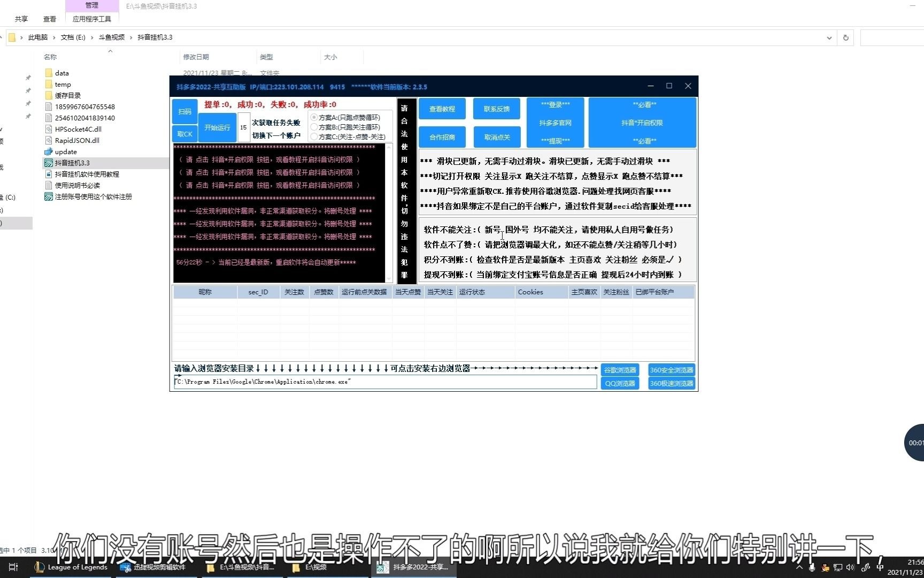Viewport: 924px width, 578px height.
Task: Edit the failure count field showing 15
Action: click(x=243, y=127)
